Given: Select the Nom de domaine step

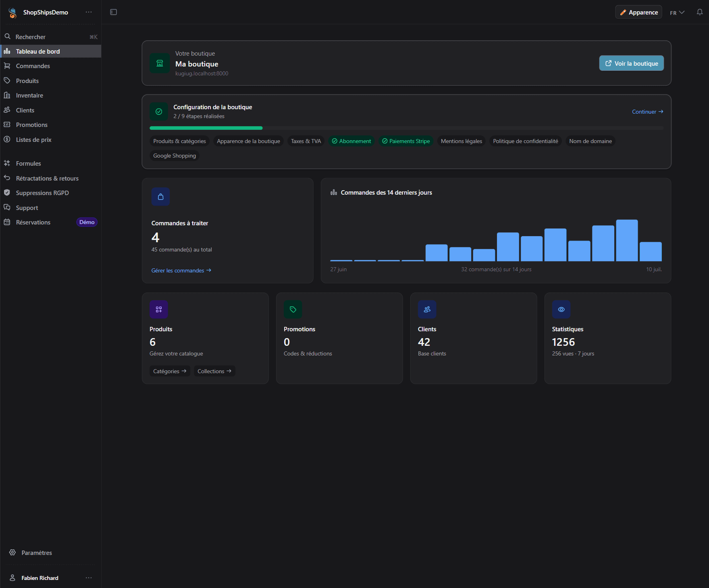Looking at the screenshot, I should coord(590,141).
